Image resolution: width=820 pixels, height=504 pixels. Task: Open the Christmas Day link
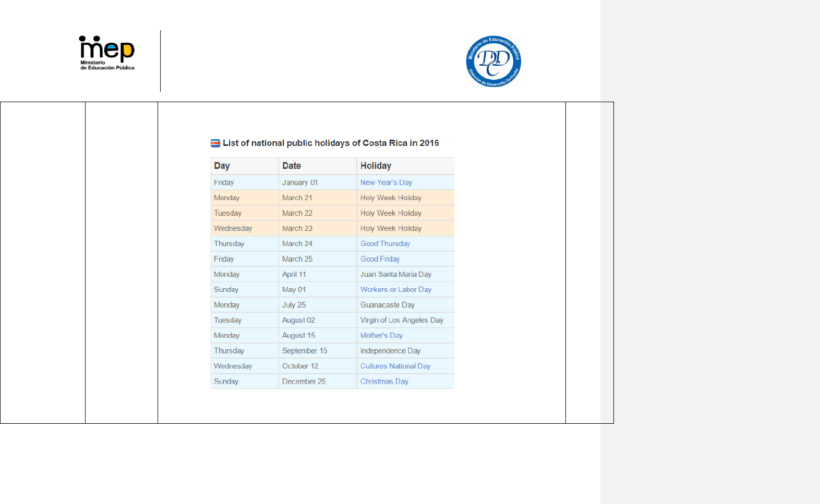click(x=384, y=382)
